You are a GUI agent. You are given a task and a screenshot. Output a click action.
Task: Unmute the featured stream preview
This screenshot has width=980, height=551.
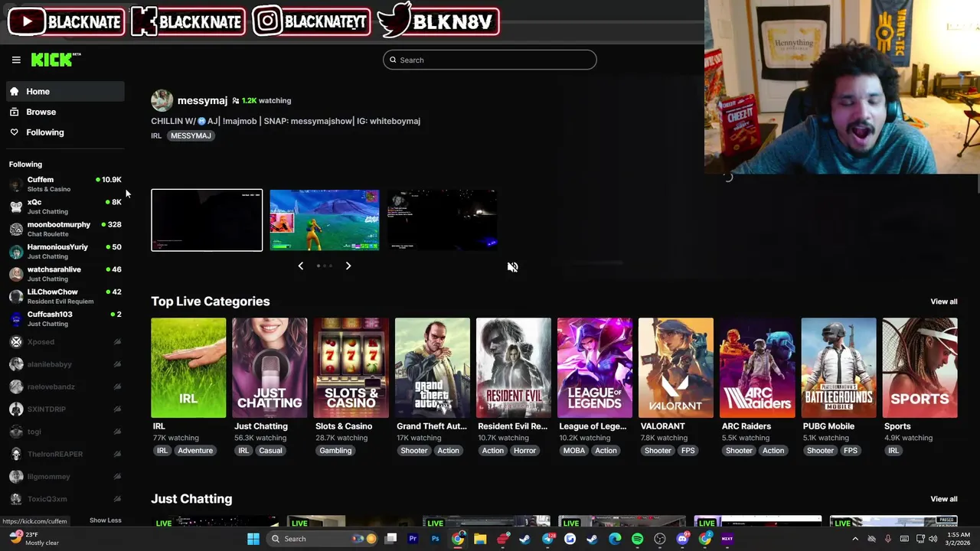(x=512, y=266)
